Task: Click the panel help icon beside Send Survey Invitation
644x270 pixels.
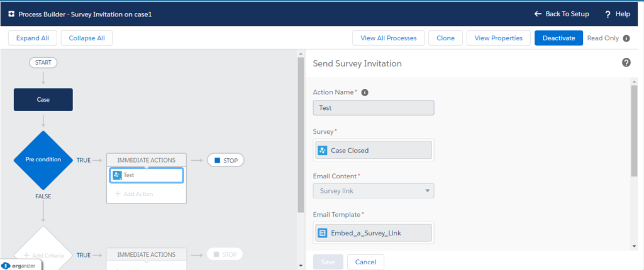Action: pos(626,62)
